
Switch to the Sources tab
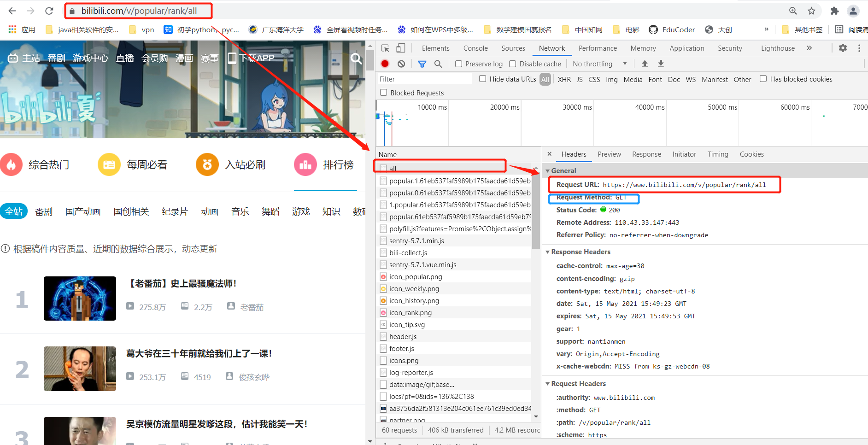tap(513, 48)
